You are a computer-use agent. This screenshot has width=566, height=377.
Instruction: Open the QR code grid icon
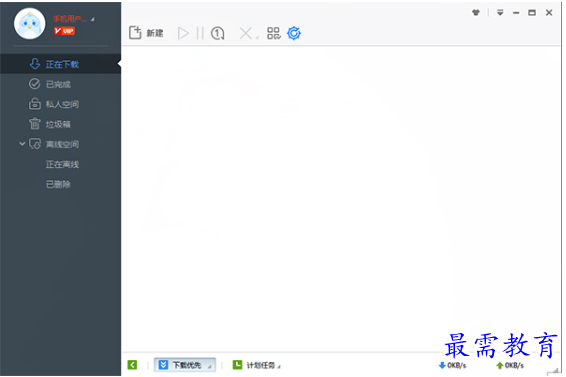(274, 33)
